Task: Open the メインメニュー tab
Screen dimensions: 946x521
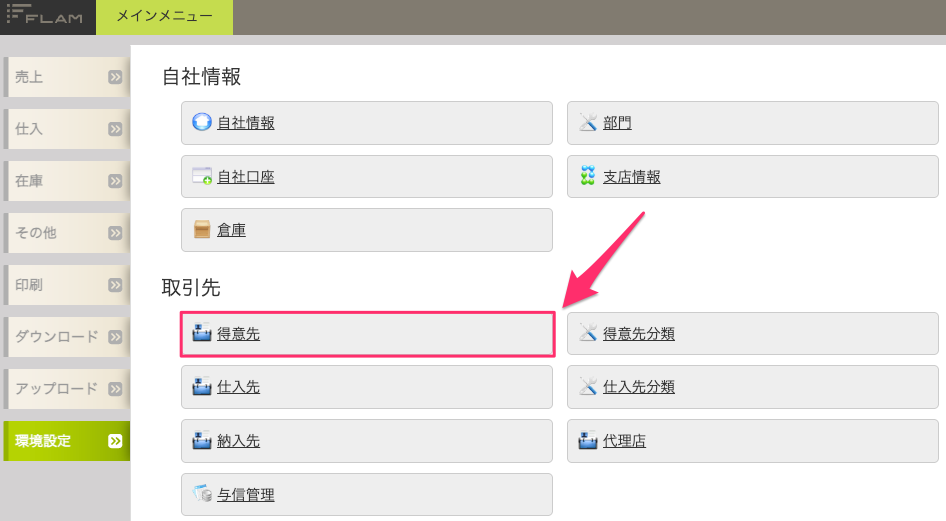Action: pos(164,17)
